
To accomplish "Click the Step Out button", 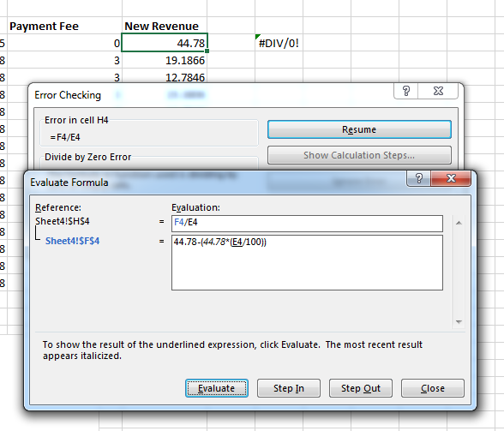I will click(x=361, y=388).
